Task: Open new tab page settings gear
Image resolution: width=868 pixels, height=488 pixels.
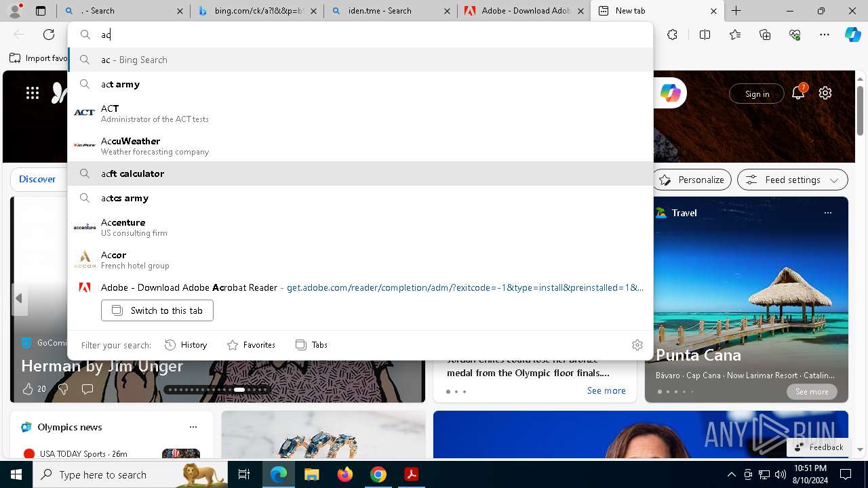Action: pyautogui.click(x=825, y=94)
